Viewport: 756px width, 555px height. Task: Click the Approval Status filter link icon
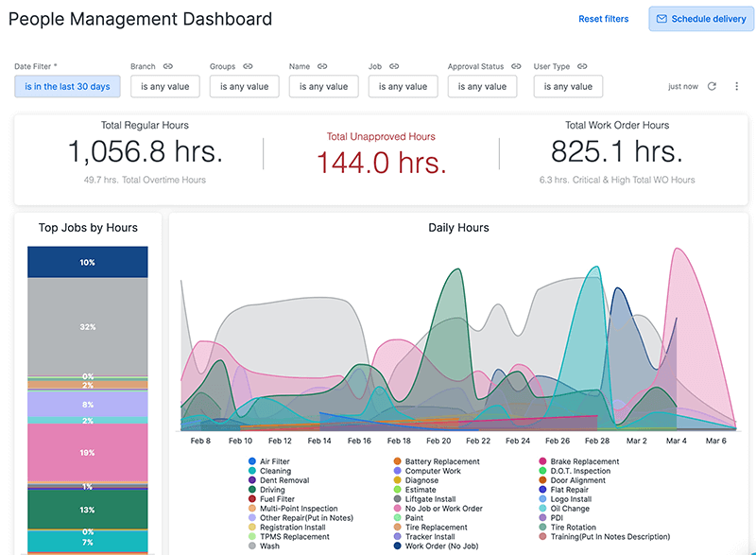pos(514,66)
